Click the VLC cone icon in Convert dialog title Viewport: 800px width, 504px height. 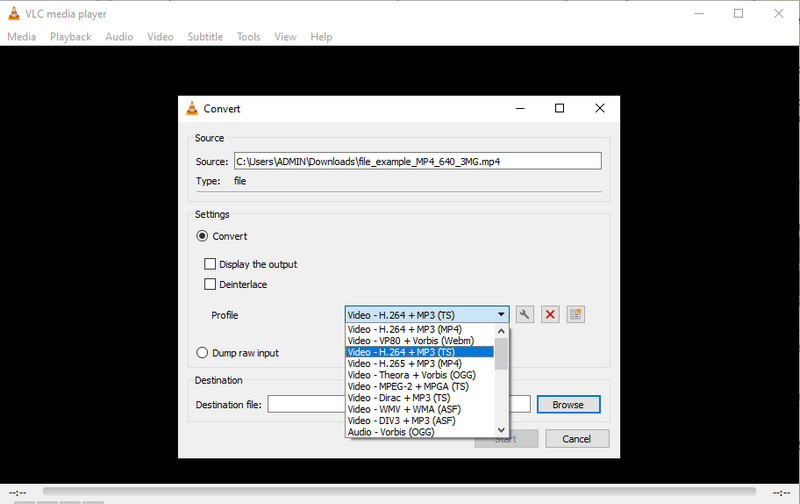pos(192,108)
